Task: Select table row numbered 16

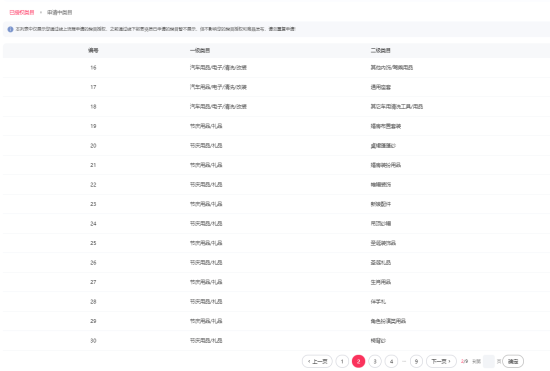Action: pos(276,68)
